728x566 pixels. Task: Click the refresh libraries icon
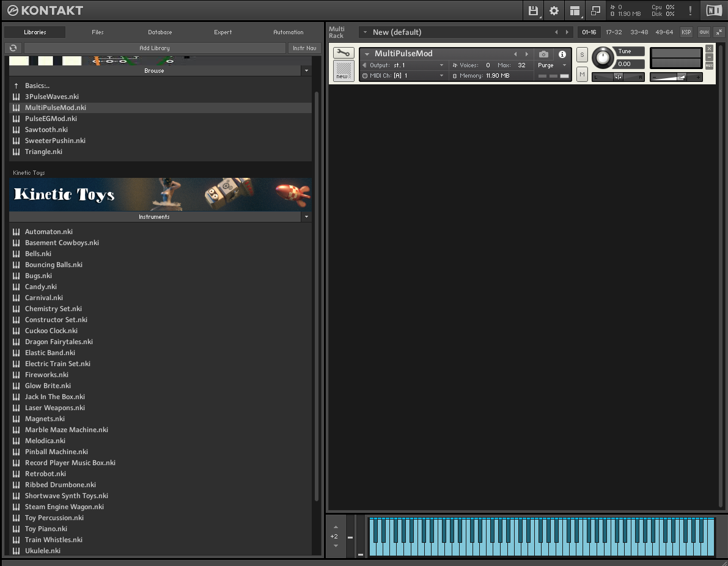coord(13,48)
